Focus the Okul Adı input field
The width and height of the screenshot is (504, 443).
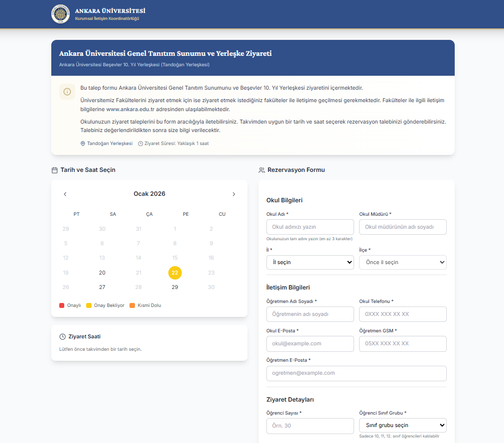pos(310,227)
